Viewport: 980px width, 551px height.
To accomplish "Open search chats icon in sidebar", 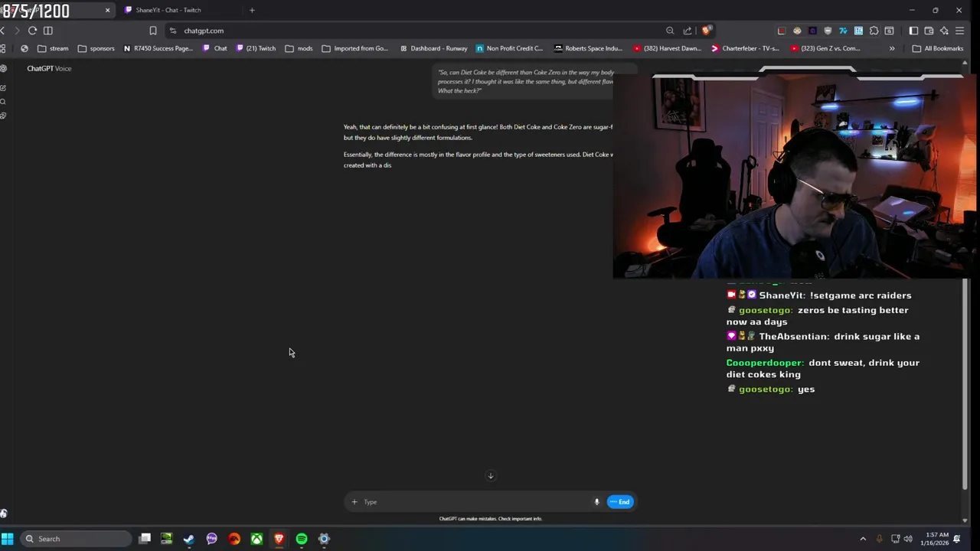I will click(3, 102).
